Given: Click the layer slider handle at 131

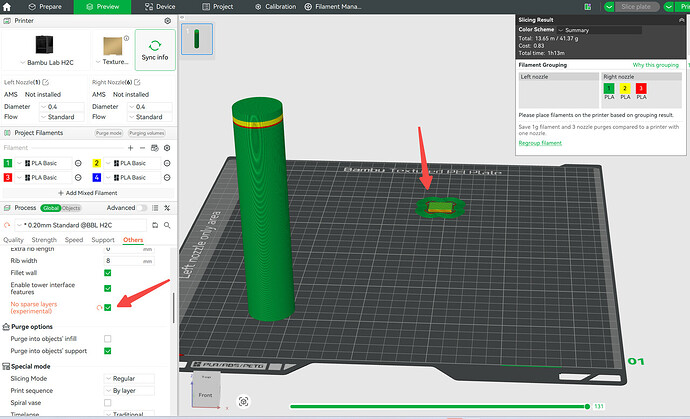Looking at the screenshot, I should [x=587, y=406].
